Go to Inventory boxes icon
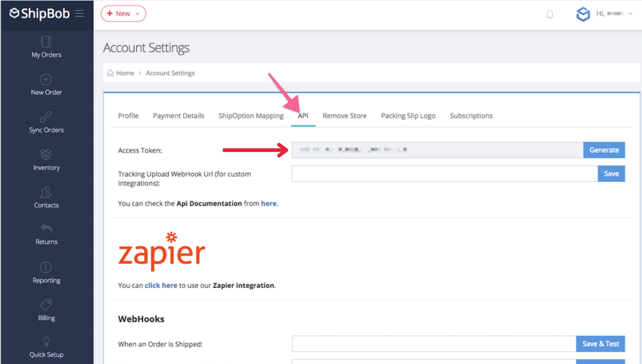 [46, 155]
